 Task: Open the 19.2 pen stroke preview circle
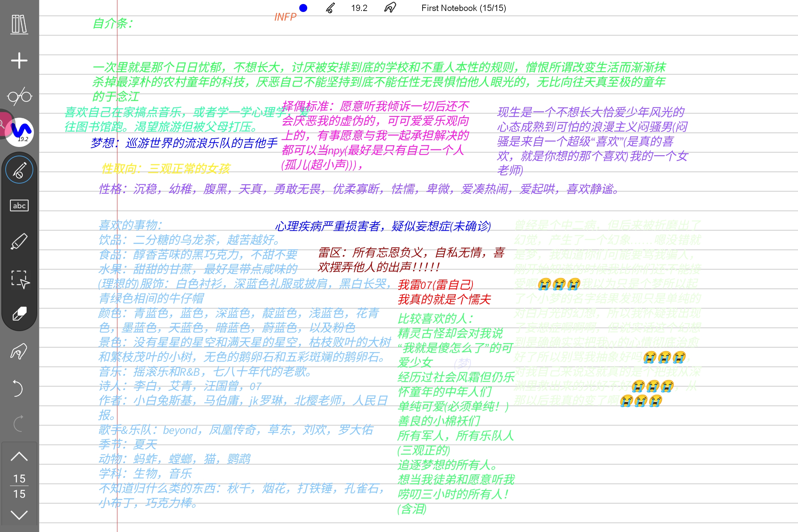click(20, 132)
